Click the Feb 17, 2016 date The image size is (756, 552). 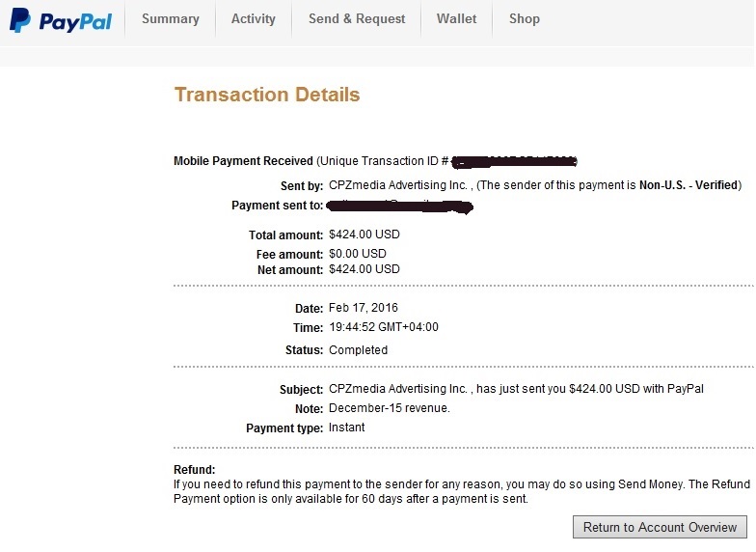point(363,308)
